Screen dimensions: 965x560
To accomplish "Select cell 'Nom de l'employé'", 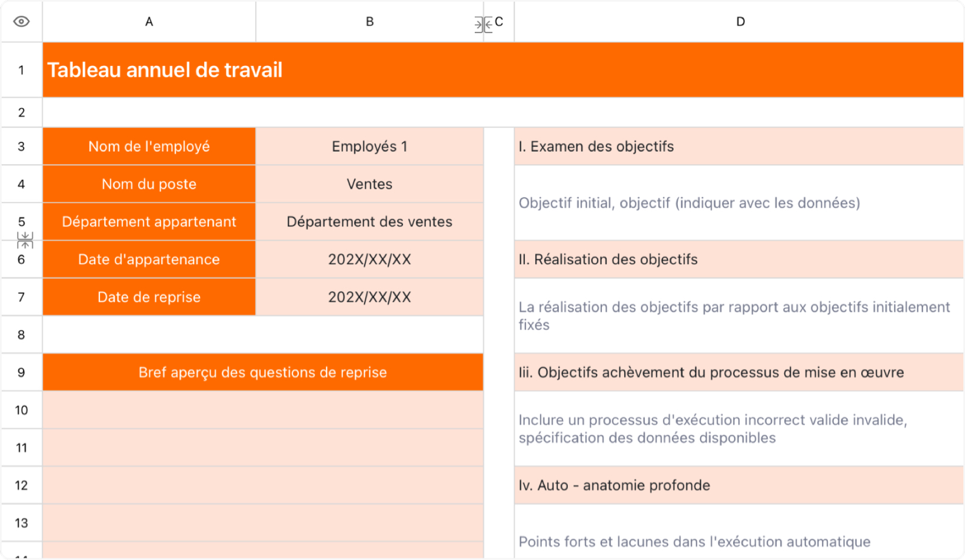I will pyautogui.click(x=149, y=146).
